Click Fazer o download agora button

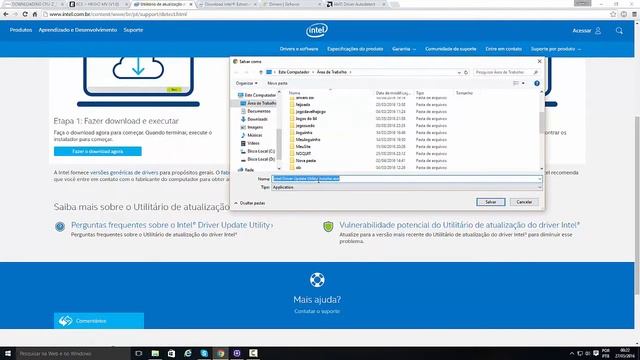pos(98,151)
